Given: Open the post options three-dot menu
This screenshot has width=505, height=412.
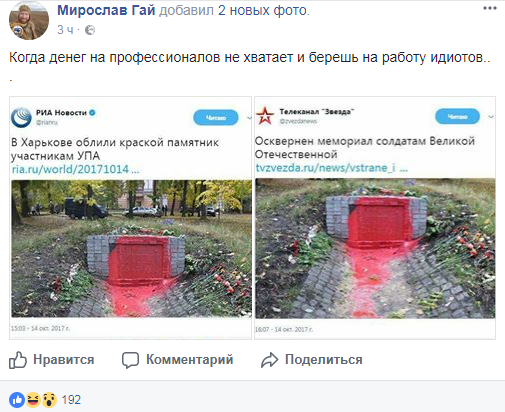Looking at the screenshot, I should click(490, 9).
